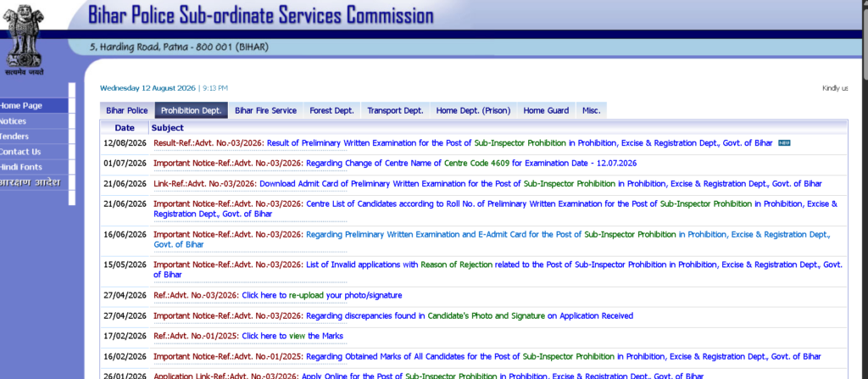868x379 pixels.
Task: Click the vertical scrollbar at right edge
Action: (865, 44)
